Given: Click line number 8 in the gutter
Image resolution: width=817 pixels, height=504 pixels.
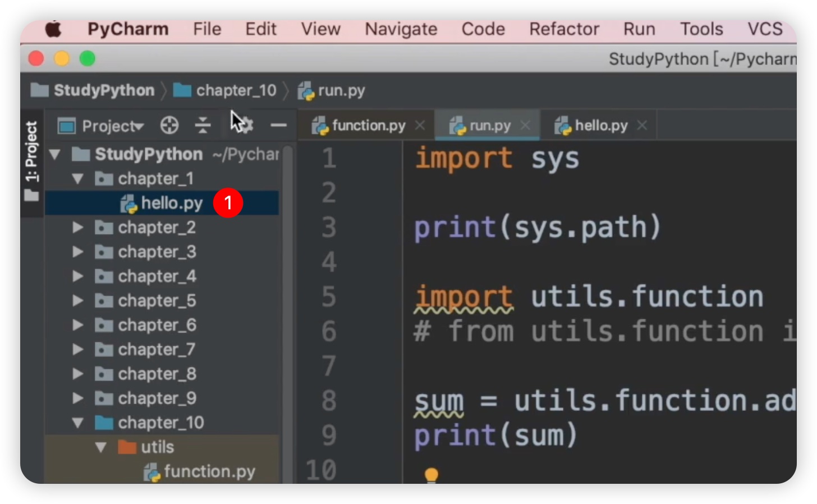Looking at the screenshot, I should point(329,401).
